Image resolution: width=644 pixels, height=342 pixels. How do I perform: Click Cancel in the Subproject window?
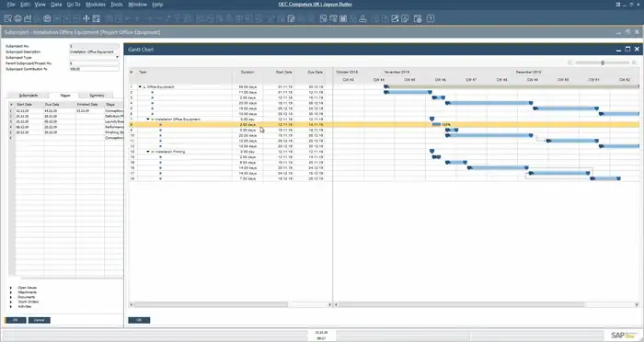click(39, 320)
